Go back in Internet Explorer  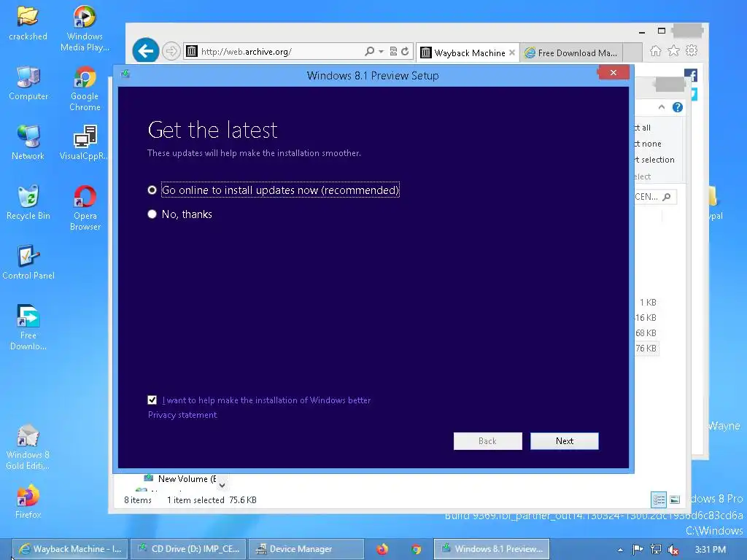(145, 50)
